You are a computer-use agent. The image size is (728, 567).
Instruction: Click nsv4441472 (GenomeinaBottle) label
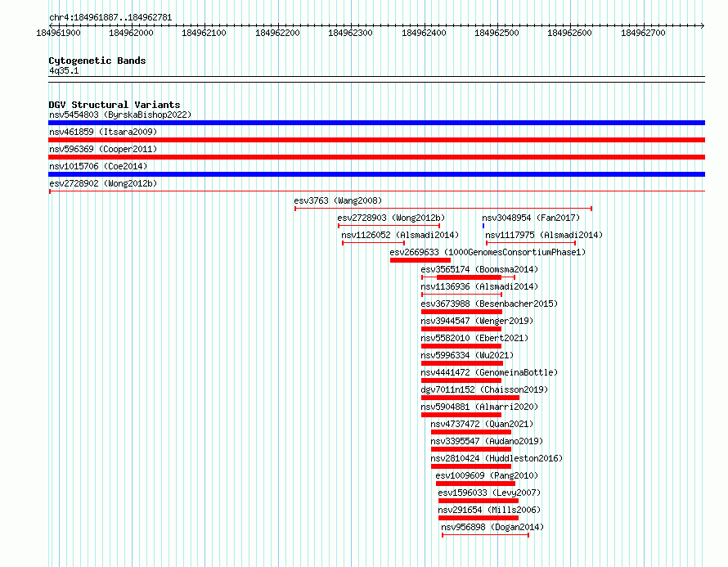click(489, 372)
